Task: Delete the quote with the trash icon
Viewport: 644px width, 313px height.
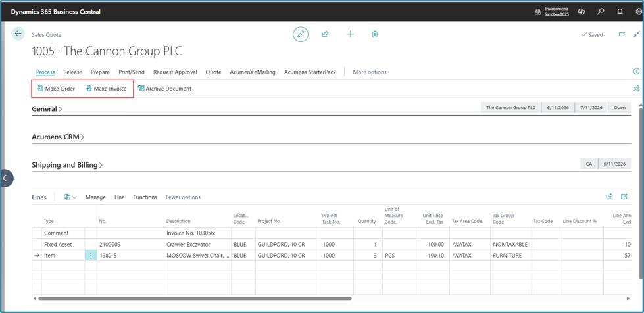Action: click(x=374, y=34)
